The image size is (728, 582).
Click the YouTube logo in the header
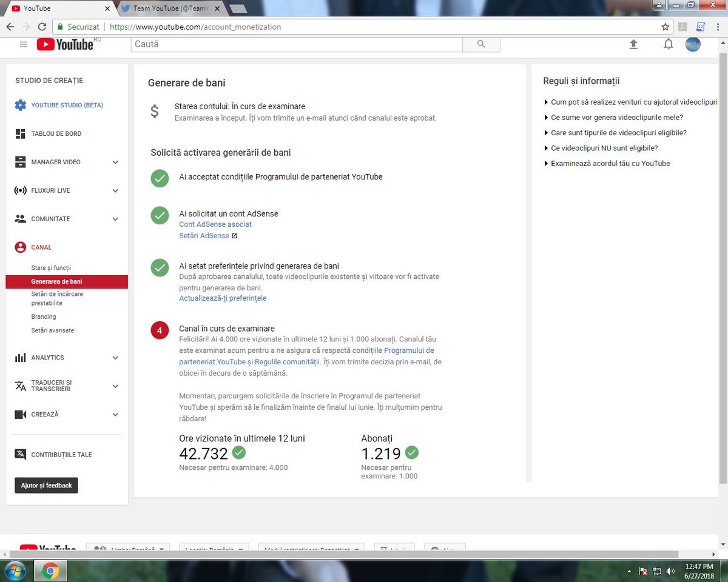[66, 44]
